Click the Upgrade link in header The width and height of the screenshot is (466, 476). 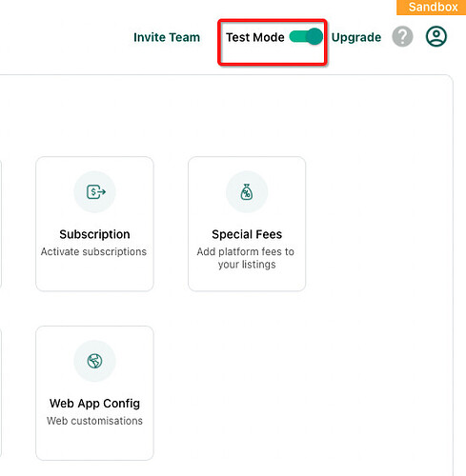coord(356,37)
